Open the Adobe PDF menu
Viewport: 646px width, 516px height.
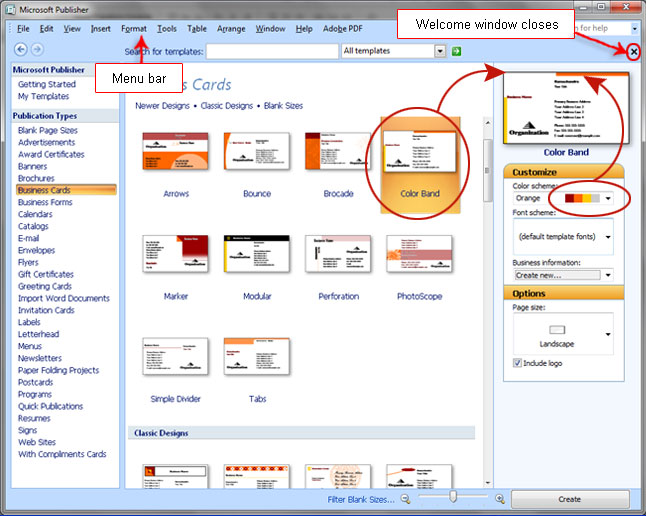pos(342,28)
